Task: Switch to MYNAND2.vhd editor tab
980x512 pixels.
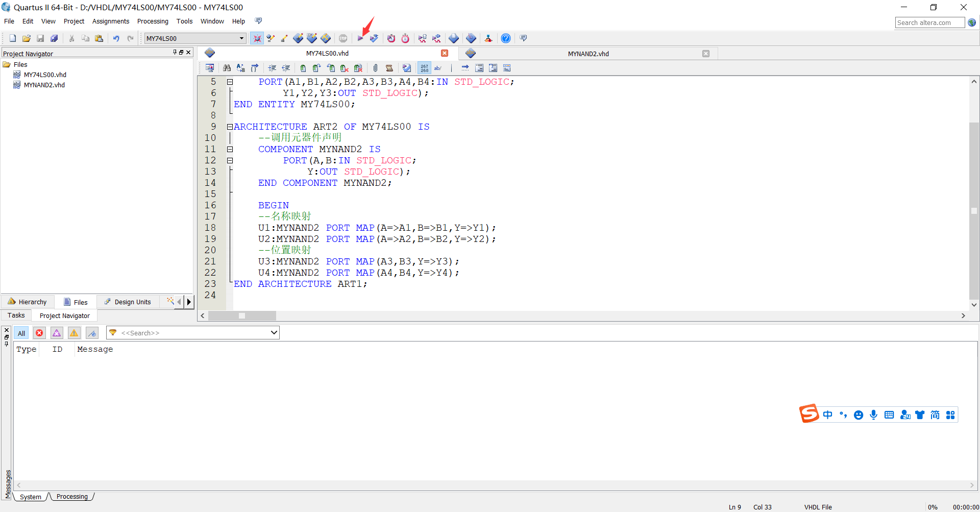Action: [x=588, y=54]
